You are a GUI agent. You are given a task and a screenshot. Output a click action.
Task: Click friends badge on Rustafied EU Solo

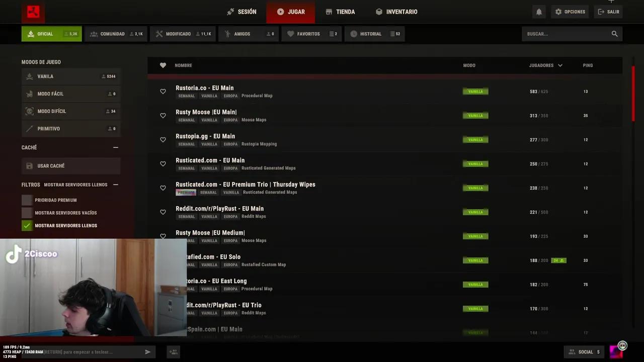[x=558, y=260]
